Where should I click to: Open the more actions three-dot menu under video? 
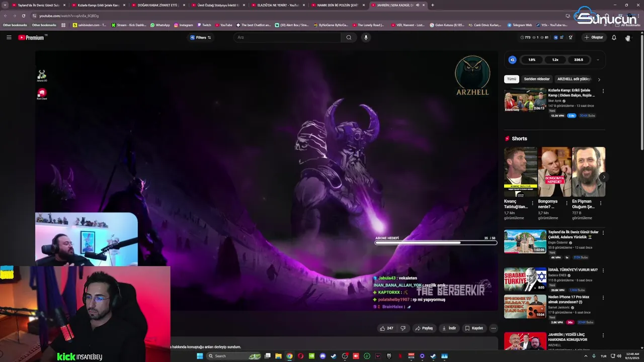[x=494, y=328]
